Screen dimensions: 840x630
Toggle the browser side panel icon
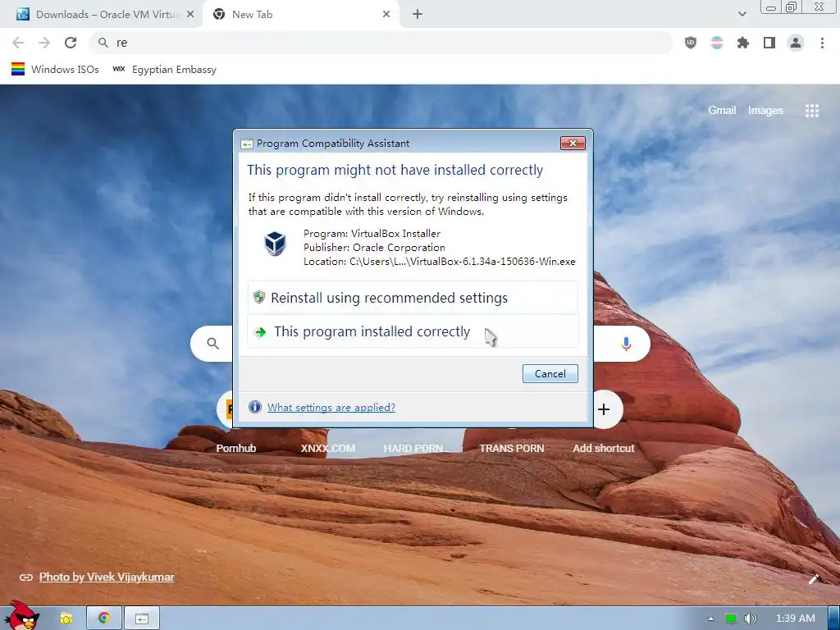769,43
